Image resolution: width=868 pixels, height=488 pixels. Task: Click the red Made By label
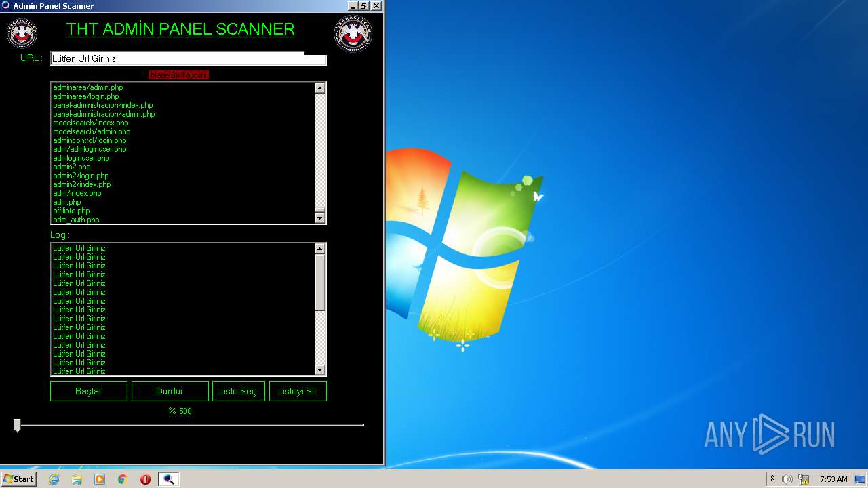179,75
